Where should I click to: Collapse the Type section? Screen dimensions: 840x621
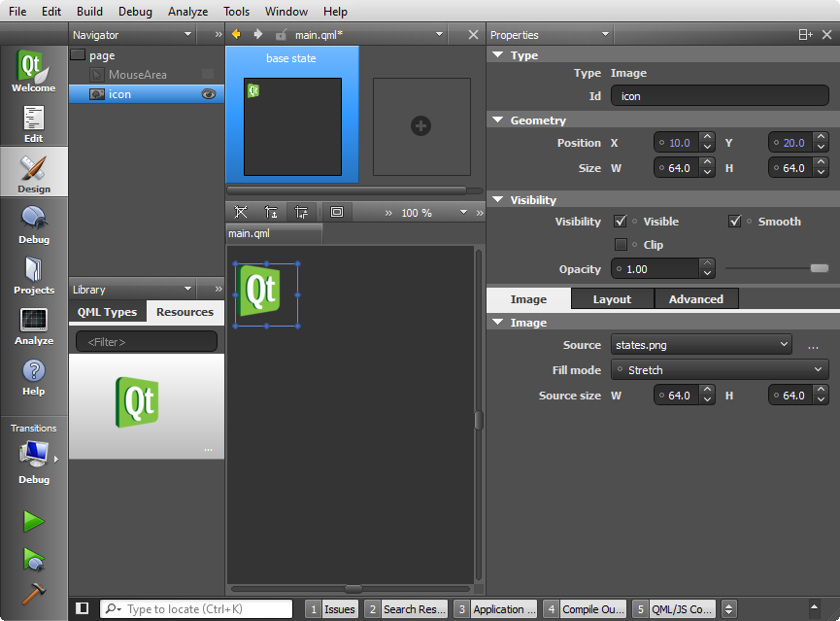(x=497, y=55)
